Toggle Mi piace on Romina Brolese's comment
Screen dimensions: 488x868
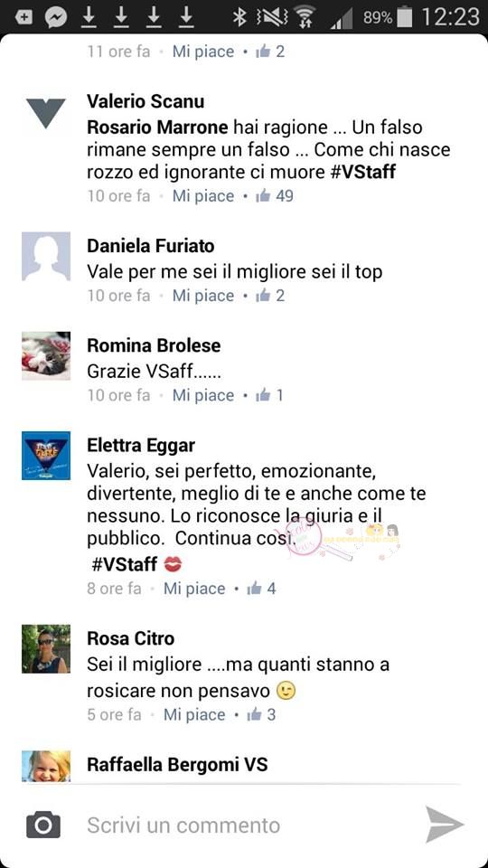203,395
